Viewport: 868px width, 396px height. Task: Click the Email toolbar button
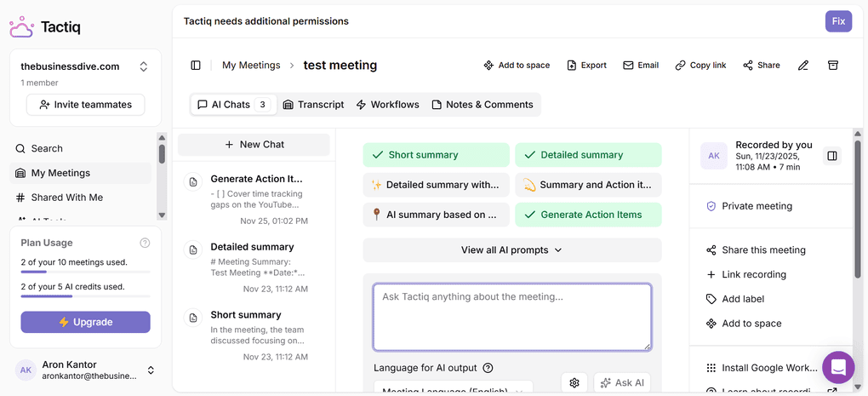641,66
